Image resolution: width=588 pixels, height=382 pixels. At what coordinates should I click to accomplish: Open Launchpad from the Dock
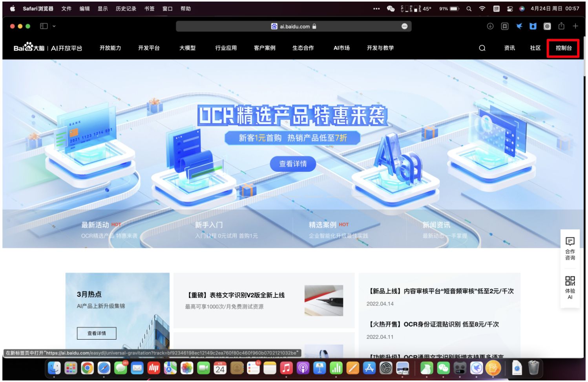pos(71,368)
